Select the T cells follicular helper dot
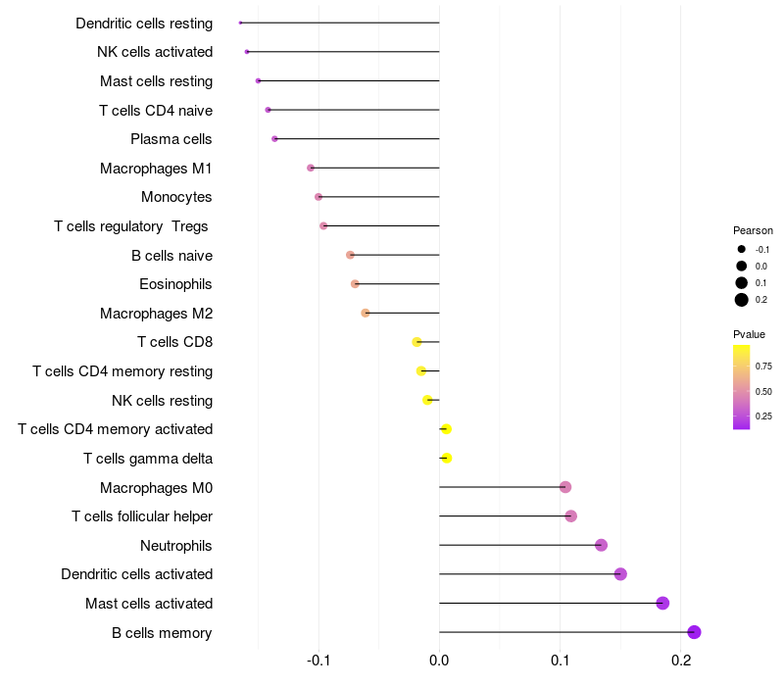The image size is (784, 686). point(571,516)
